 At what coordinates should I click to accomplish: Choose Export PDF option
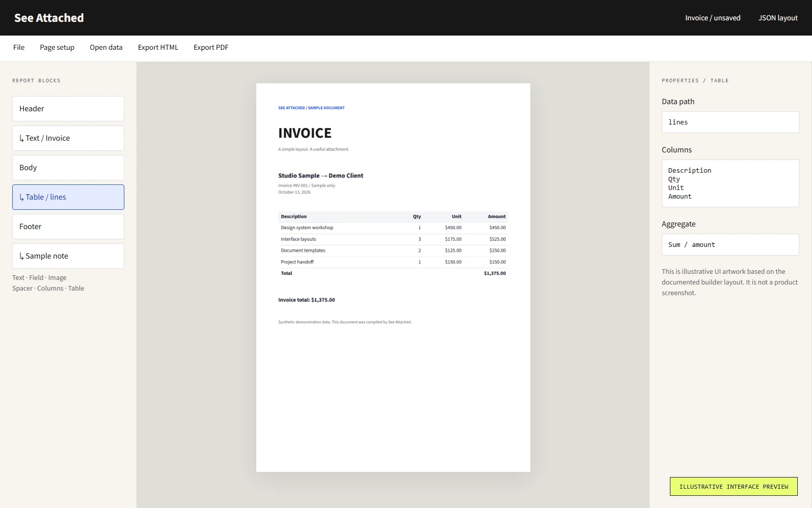(211, 47)
